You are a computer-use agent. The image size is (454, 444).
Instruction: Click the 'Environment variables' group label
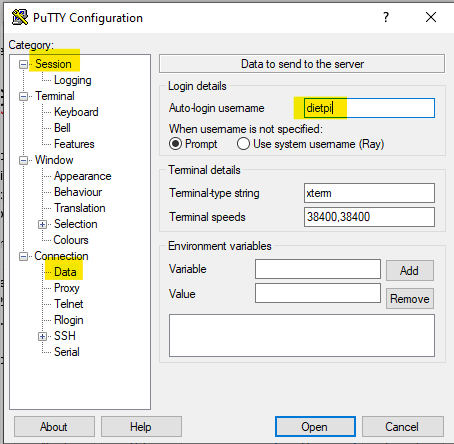pyautogui.click(x=220, y=246)
